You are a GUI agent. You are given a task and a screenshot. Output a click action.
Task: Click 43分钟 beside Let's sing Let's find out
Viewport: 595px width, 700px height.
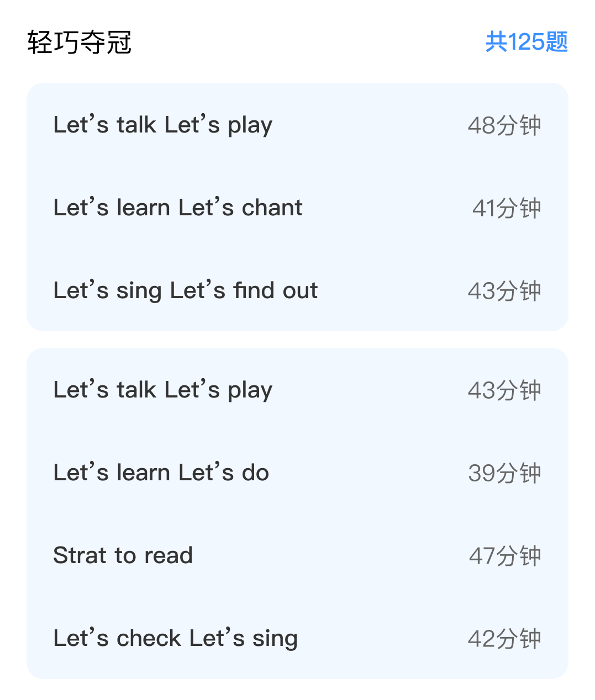pyautogui.click(x=504, y=291)
